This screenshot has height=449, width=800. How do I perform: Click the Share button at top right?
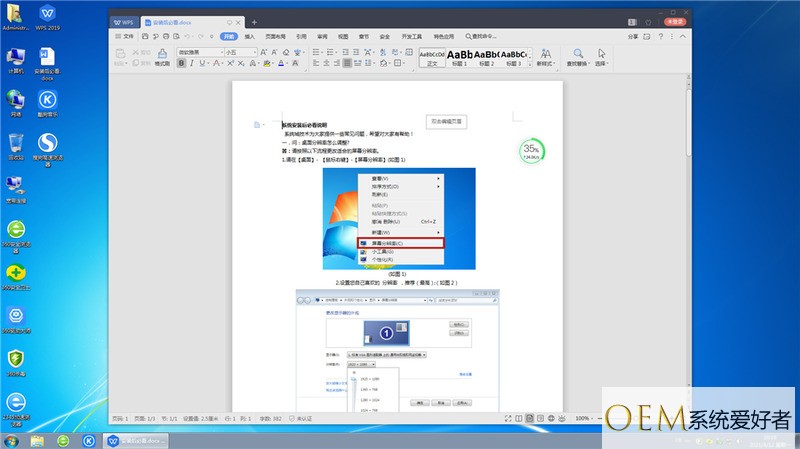(x=632, y=36)
